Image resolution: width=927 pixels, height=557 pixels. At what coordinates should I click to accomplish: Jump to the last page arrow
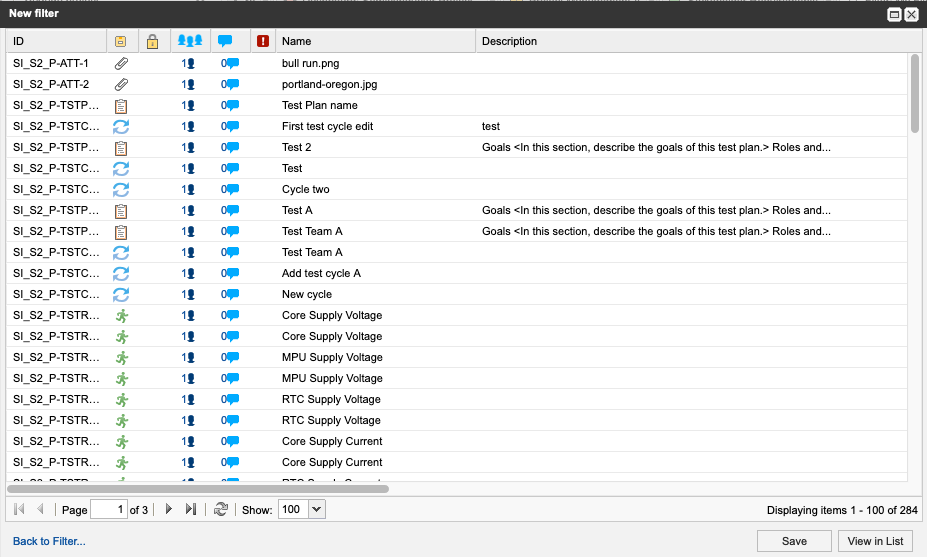coord(191,509)
